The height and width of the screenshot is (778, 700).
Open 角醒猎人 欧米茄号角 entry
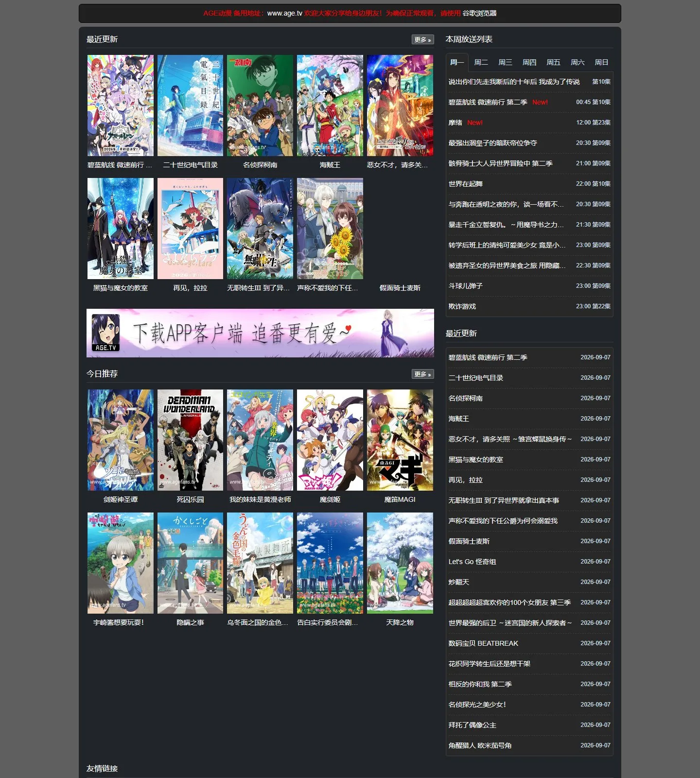click(x=480, y=745)
